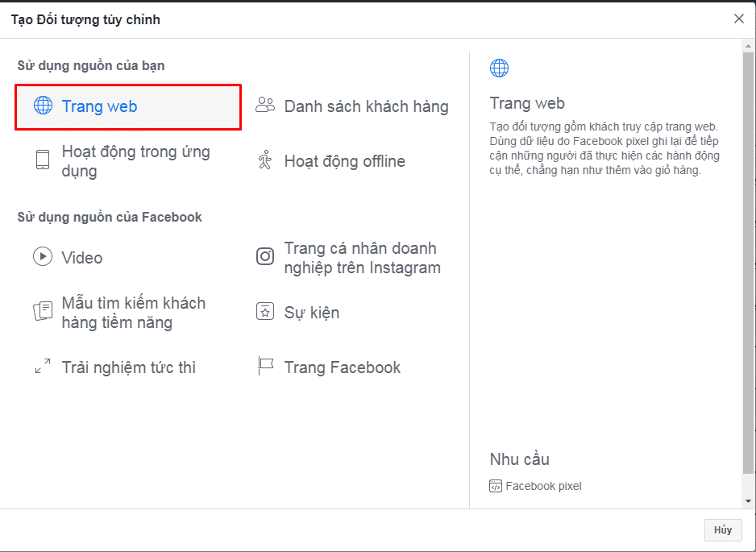Click the Sử dụng nguồn của Facebook heading

(110, 217)
